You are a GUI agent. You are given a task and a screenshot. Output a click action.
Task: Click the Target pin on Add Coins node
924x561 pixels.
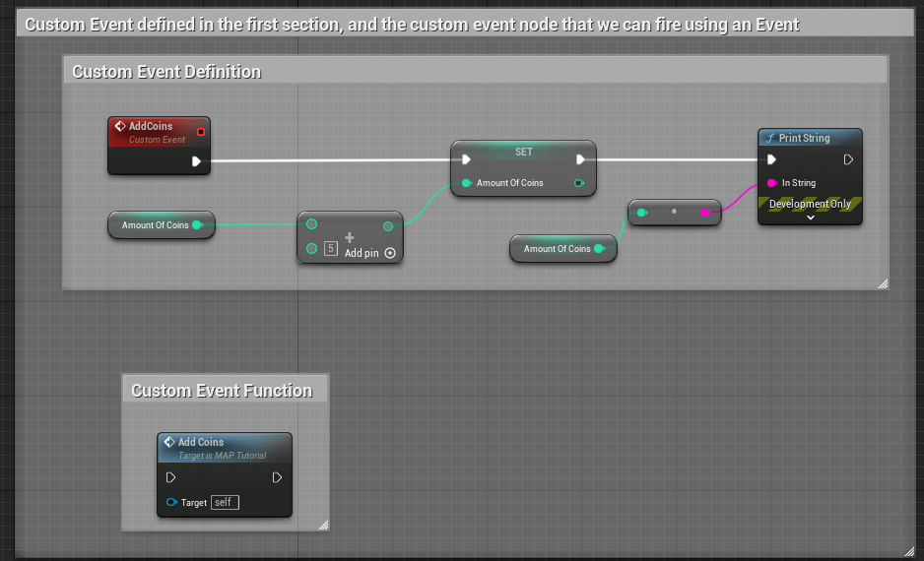(171, 503)
